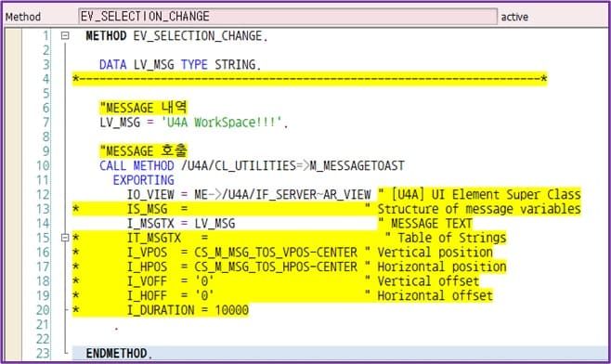Click line number 23 in the gutter
Viewport: 611px width, 364px height.
(43, 354)
